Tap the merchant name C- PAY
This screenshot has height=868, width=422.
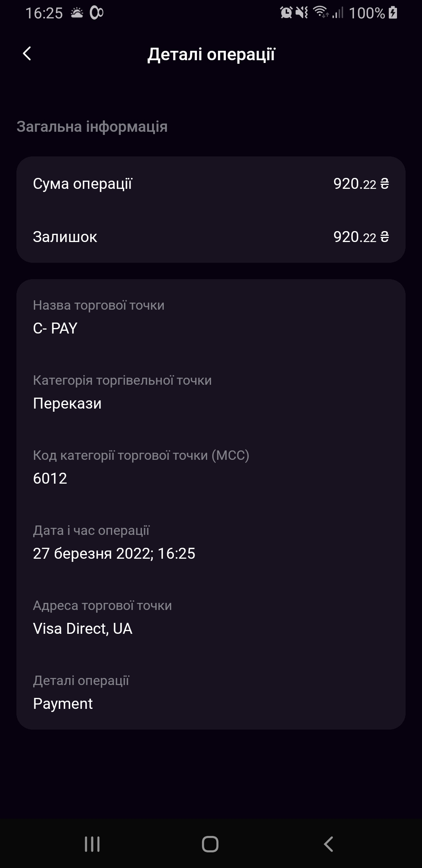click(x=55, y=328)
